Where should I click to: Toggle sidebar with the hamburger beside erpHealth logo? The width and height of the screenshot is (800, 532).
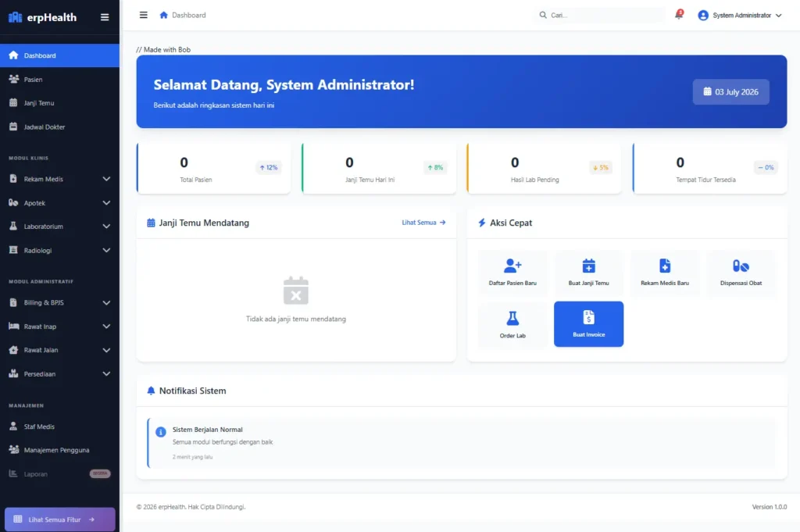[x=105, y=17]
